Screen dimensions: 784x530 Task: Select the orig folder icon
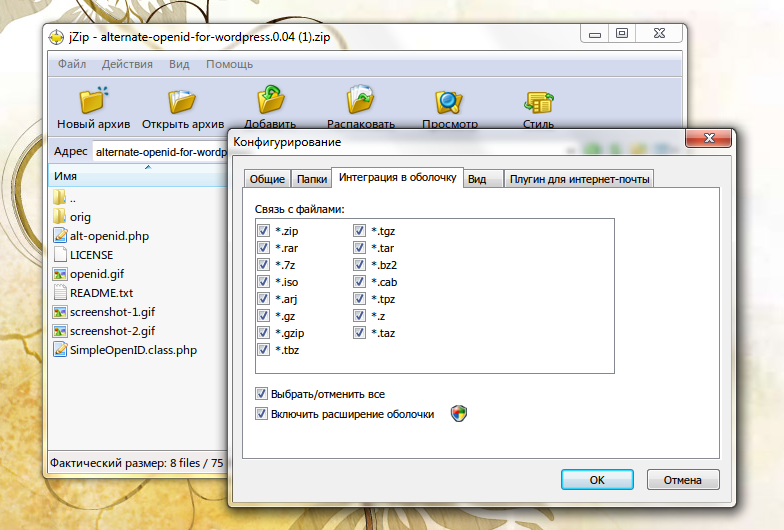tap(60, 216)
